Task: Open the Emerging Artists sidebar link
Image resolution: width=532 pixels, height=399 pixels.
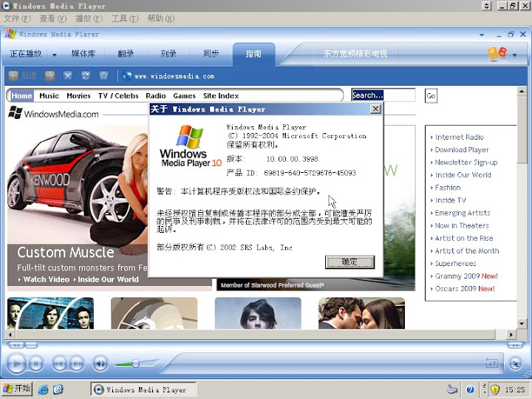Action: (x=463, y=213)
